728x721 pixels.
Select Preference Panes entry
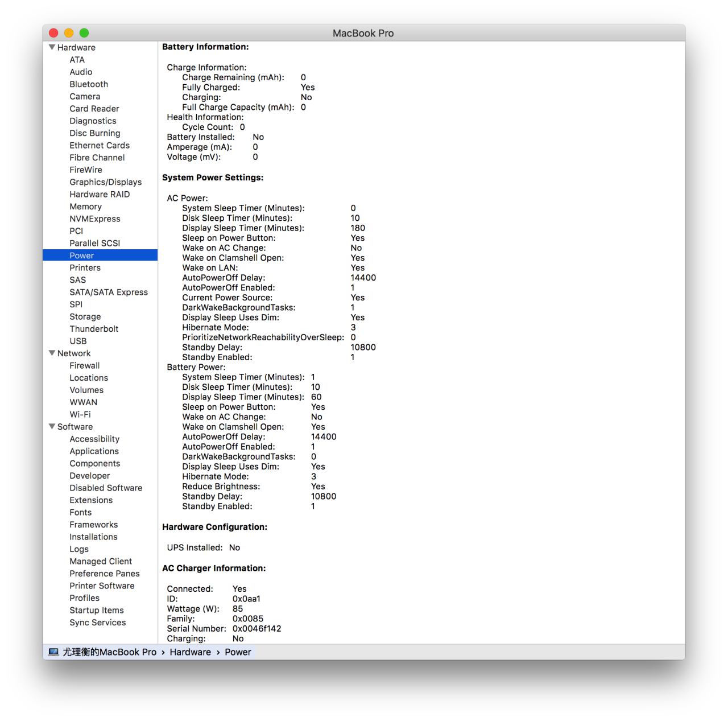(105, 574)
